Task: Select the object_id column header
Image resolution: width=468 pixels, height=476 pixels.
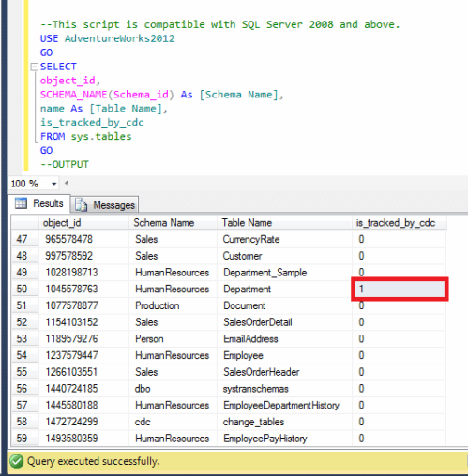Action: pyautogui.click(x=83, y=223)
